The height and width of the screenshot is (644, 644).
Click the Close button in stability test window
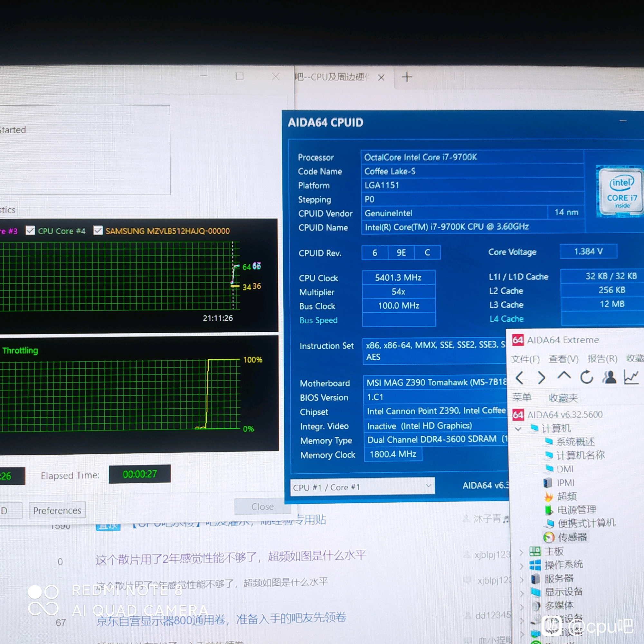(262, 507)
